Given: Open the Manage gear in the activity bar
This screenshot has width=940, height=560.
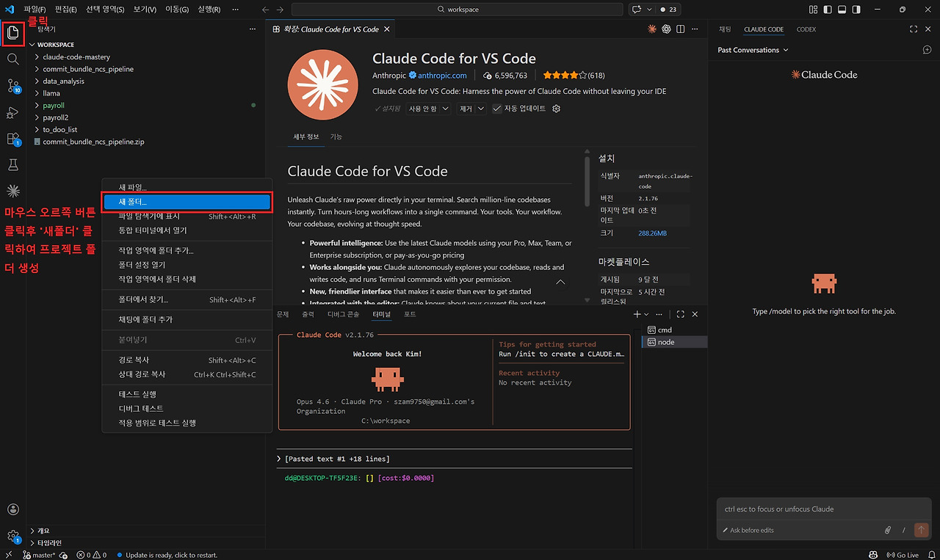Looking at the screenshot, I should (x=12, y=537).
